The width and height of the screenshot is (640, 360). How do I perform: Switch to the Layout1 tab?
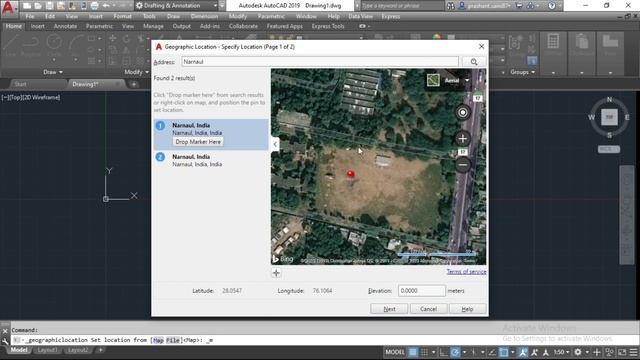(47, 350)
